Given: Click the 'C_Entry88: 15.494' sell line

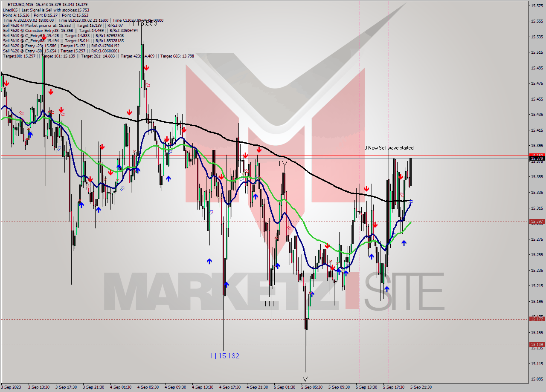Looking at the screenshot, I should tap(63, 40).
